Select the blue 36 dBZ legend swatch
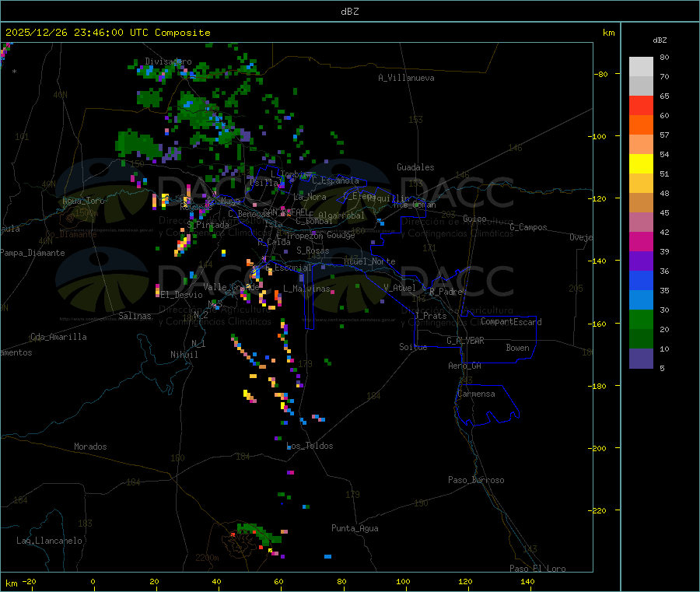The height and width of the screenshot is (592, 700). 641,280
